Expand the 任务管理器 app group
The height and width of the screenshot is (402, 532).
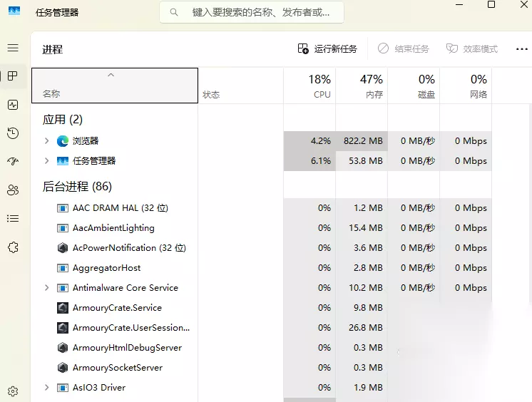pos(46,161)
